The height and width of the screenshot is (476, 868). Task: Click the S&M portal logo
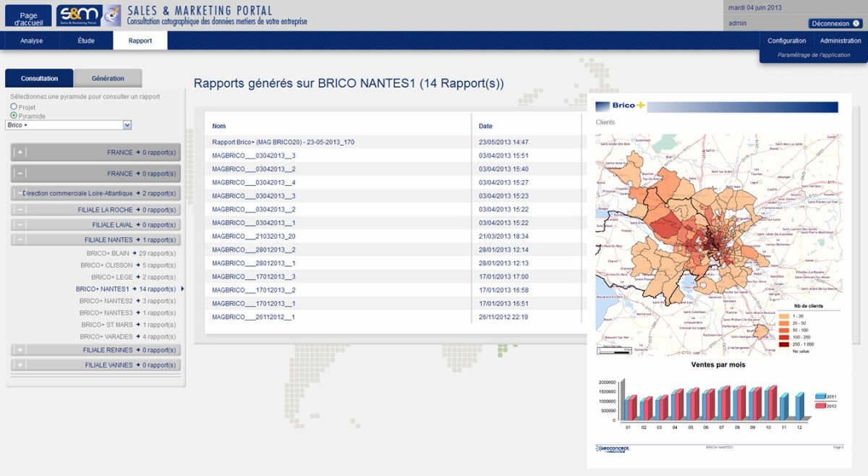79,15
